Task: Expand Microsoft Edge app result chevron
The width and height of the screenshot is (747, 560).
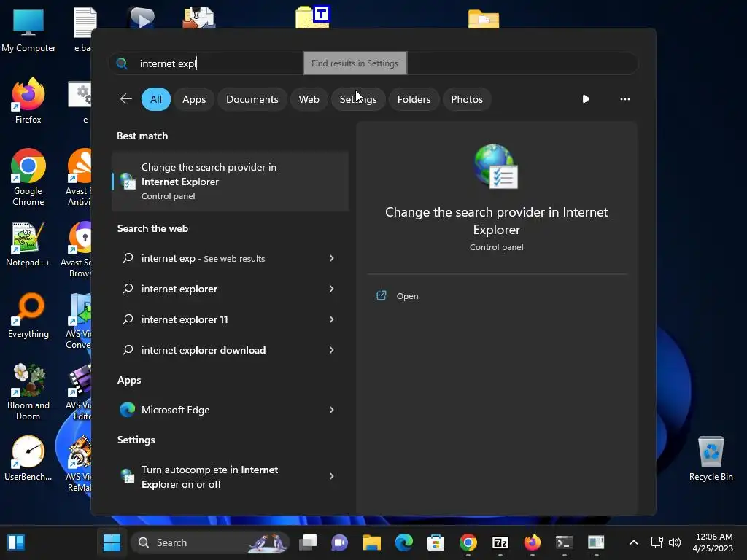Action: [x=331, y=410]
